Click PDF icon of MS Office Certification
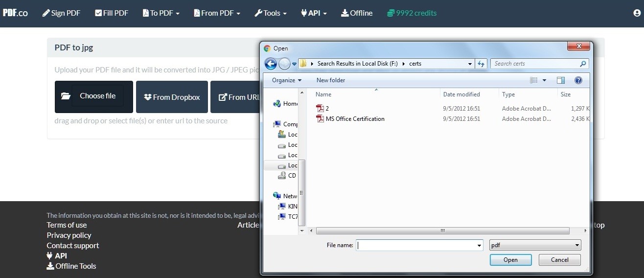Image resolution: width=644 pixels, height=278 pixels. click(x=320, y=119)
